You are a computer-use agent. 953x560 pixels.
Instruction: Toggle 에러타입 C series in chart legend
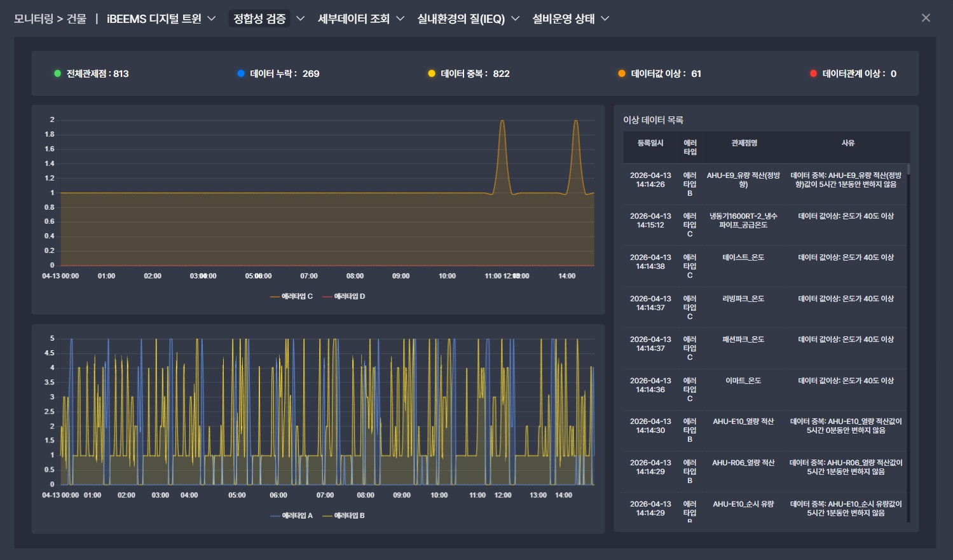coord(291,296)
